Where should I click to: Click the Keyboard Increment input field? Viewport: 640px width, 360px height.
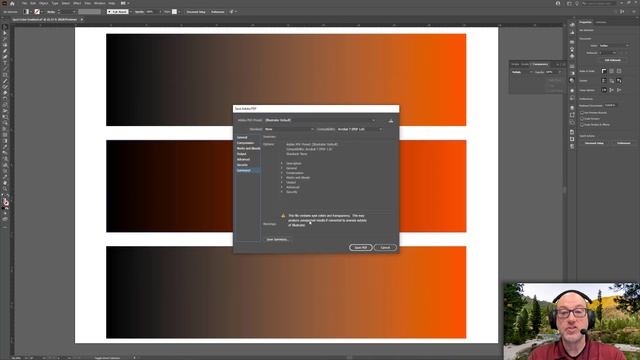tap(610, 105)
